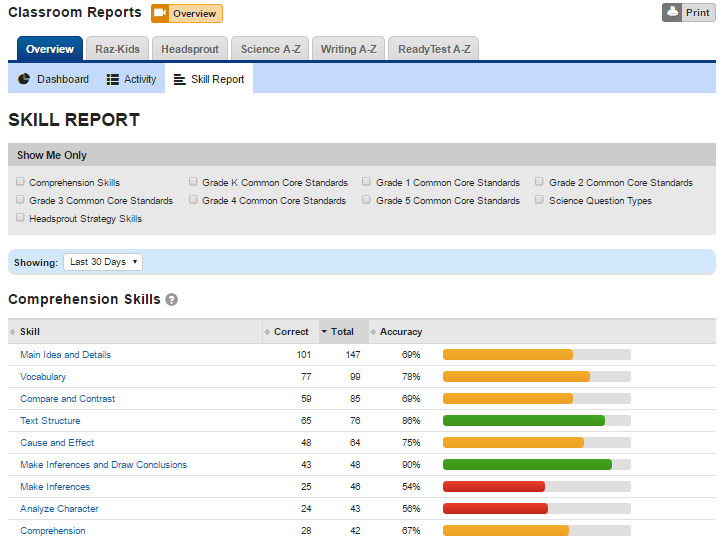Check Grade 3 Common Core Standards

[20, 200]
